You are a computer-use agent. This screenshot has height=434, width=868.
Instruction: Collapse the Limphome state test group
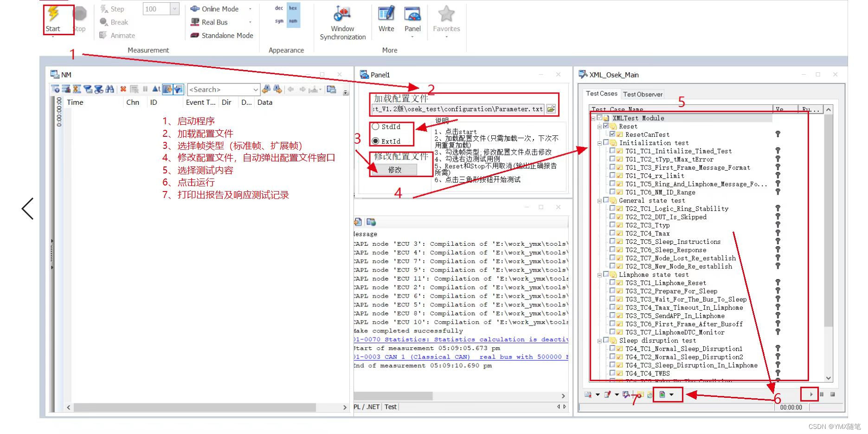pos(599,274)
